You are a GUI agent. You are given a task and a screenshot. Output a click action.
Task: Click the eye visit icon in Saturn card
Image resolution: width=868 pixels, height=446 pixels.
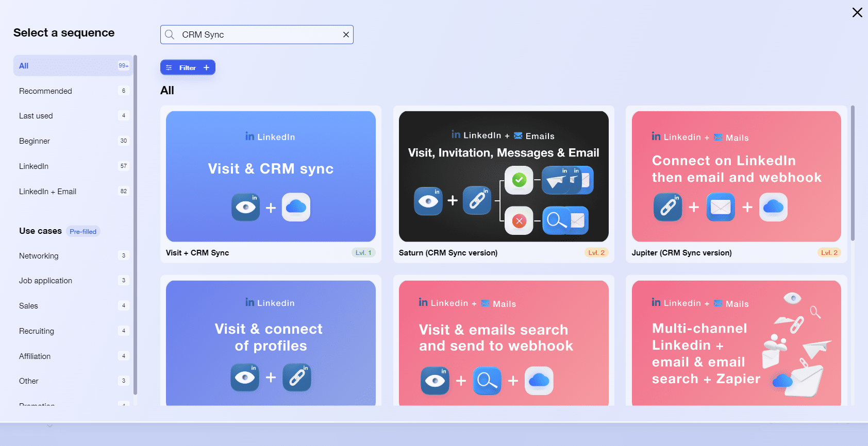pyautogui.click(x=428, y=201)
